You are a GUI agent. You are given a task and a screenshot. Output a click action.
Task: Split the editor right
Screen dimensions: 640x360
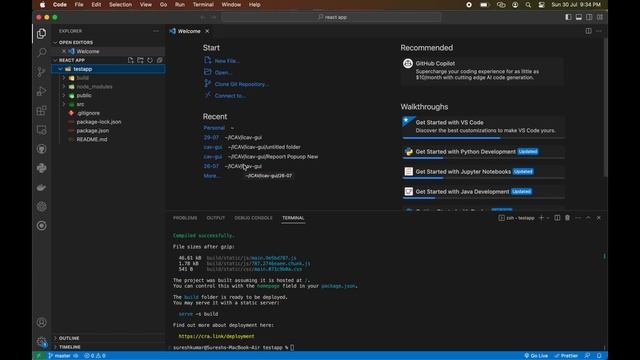coord(589,31)
